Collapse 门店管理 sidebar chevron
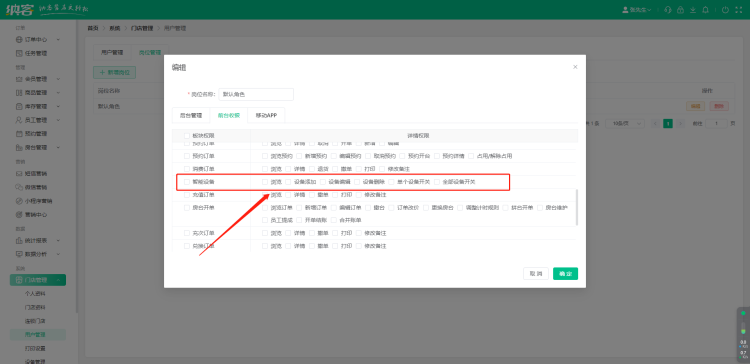750x364 pixels. point(58,280)
